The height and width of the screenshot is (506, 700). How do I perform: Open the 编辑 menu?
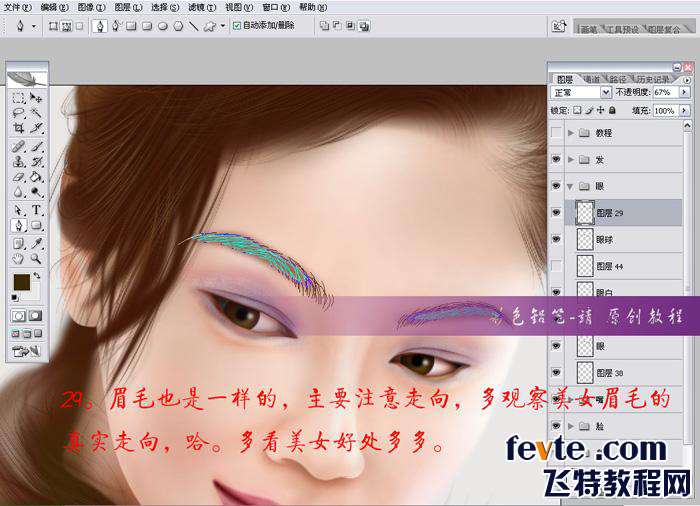point(54,7)
